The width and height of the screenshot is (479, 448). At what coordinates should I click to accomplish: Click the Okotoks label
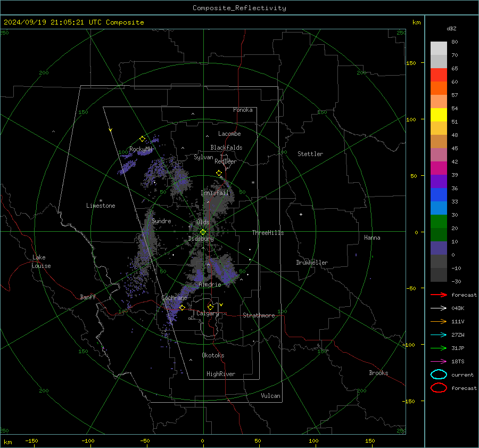(213, 355)
